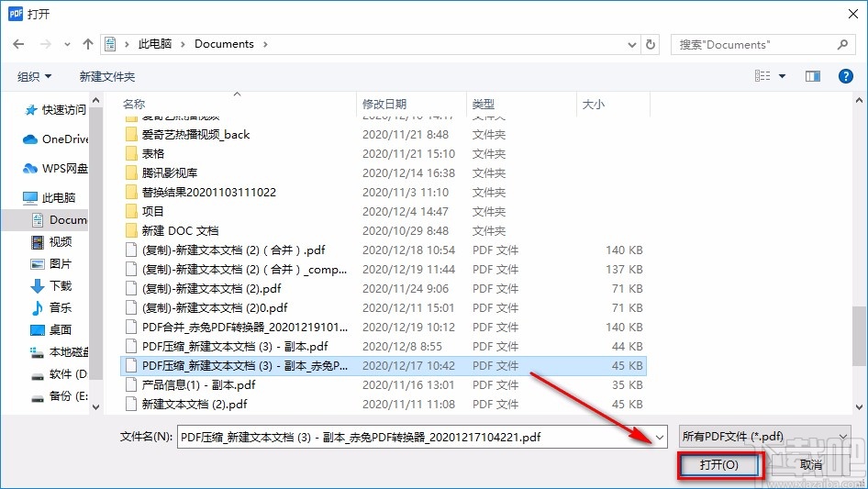868x489 pixels.
Task: Toggle the preview pane icon
Action: (813, 76)
